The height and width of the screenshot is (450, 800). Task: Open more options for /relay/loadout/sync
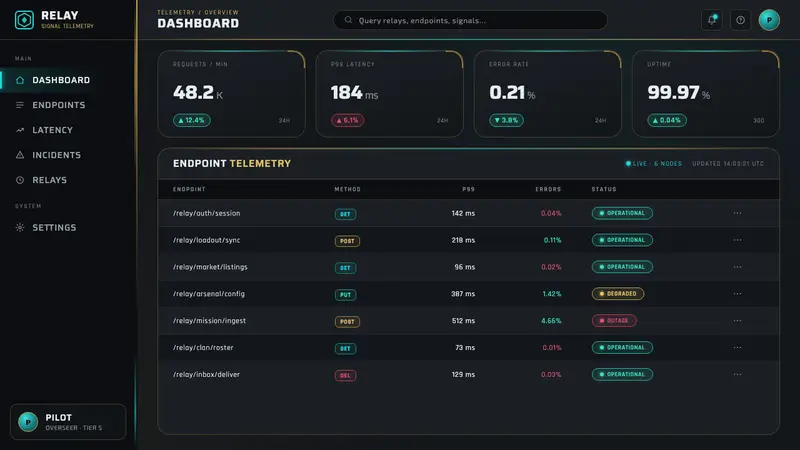coord(737,240)
